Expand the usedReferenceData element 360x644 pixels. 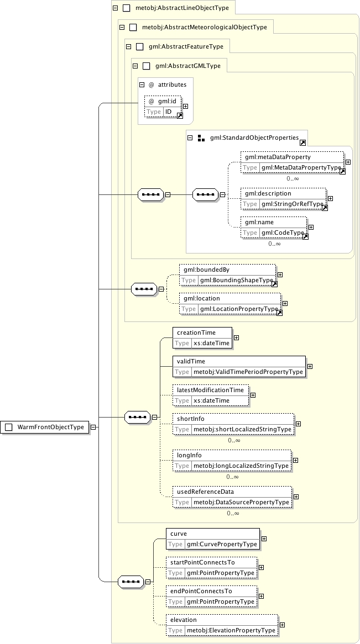(x=296, y=497)
